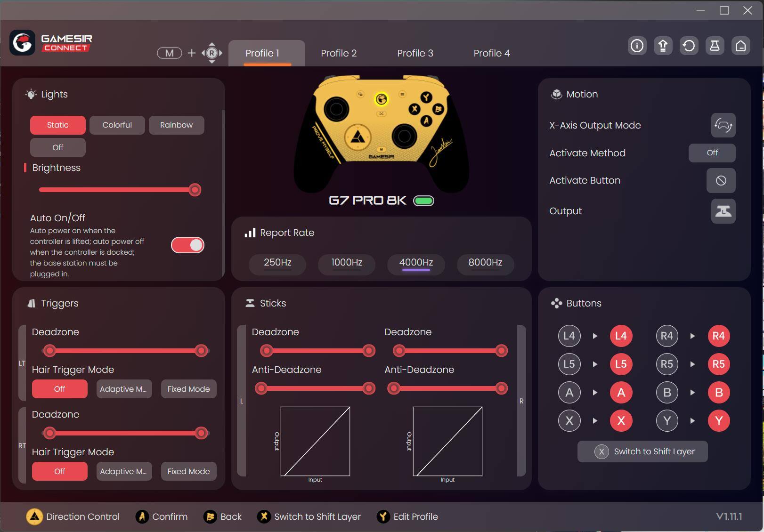The height and width of the screenshot is (532, 764).
Task: Set LT Hair Trigger Mode to Off
Action: pyautogui.click(x=60, y=389)
